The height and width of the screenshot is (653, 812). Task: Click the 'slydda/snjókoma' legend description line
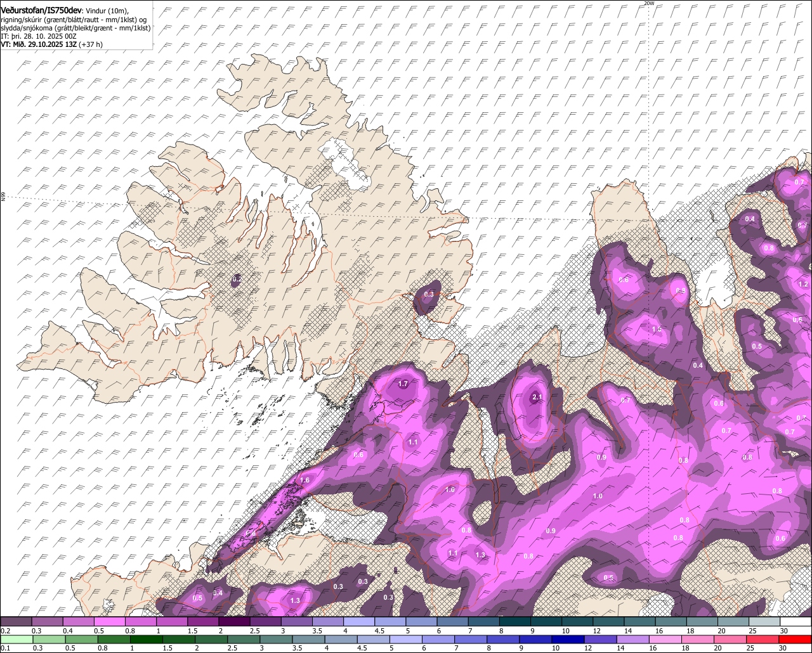pos(75,28)
